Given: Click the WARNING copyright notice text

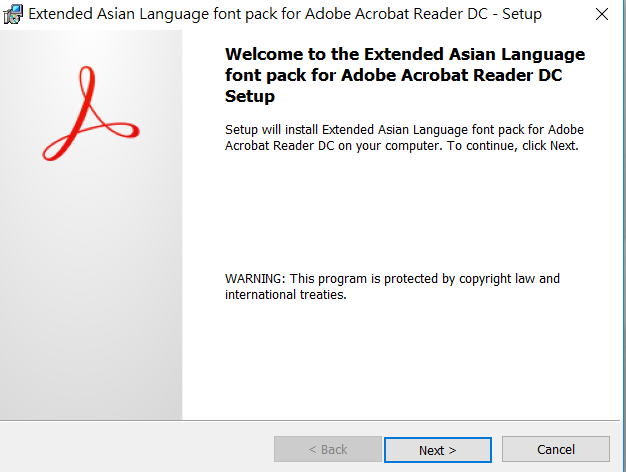Looking at the screenshot, I should tap(392, 286).
